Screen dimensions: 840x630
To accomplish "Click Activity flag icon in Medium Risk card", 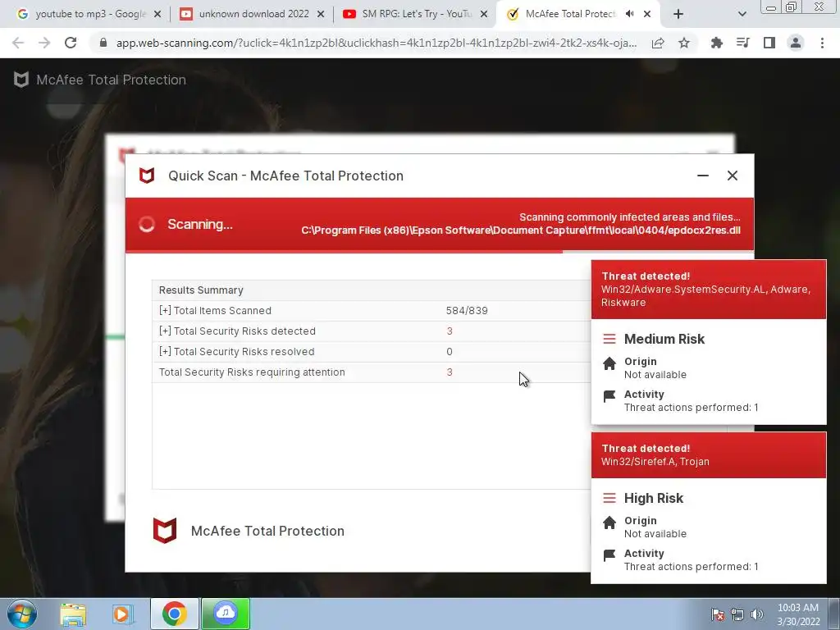I will 609,396.
